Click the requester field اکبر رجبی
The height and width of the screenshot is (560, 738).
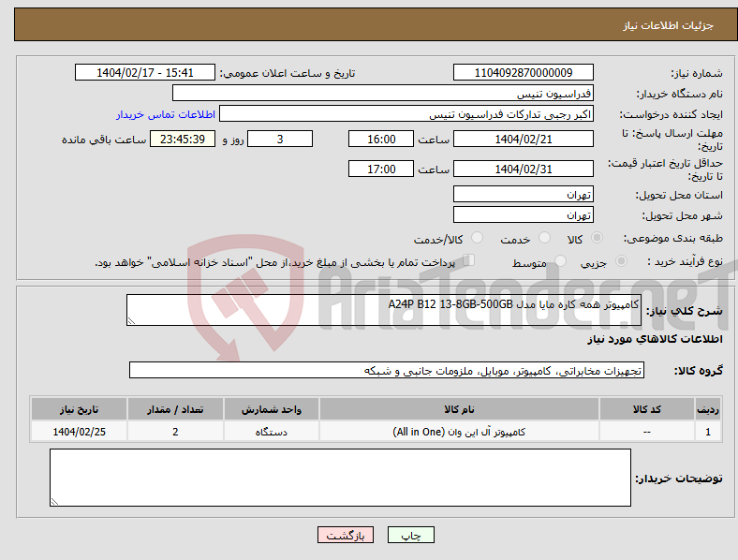(406, 114)
